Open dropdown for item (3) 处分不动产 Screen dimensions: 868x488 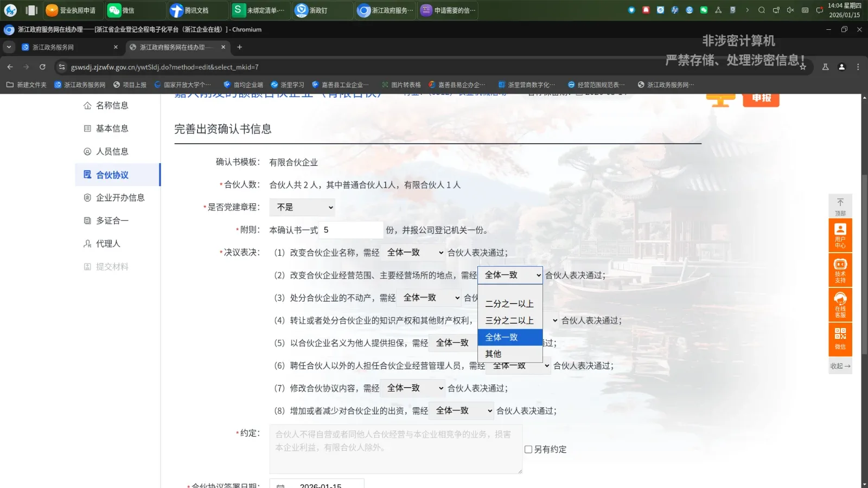coord(429,298)
